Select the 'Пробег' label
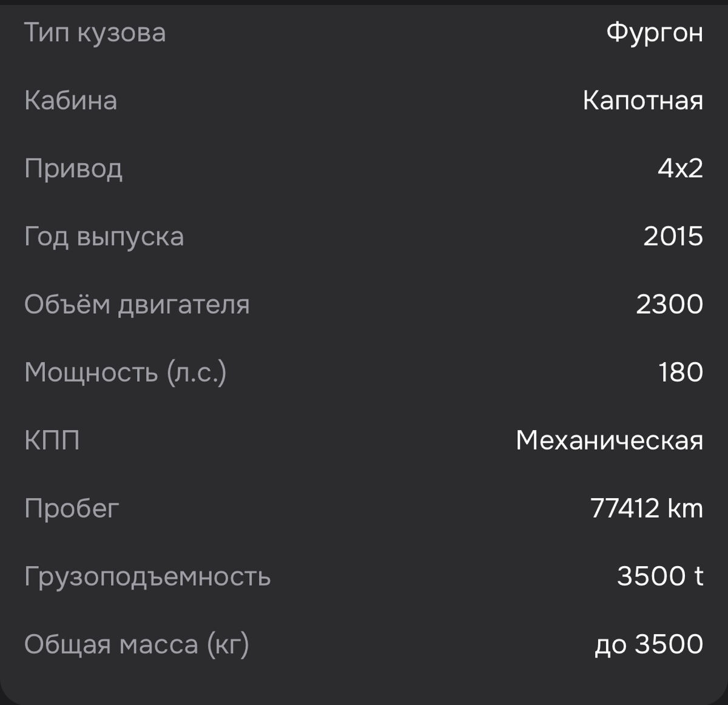This screenshot has height=705, width=728. point(72,508)
